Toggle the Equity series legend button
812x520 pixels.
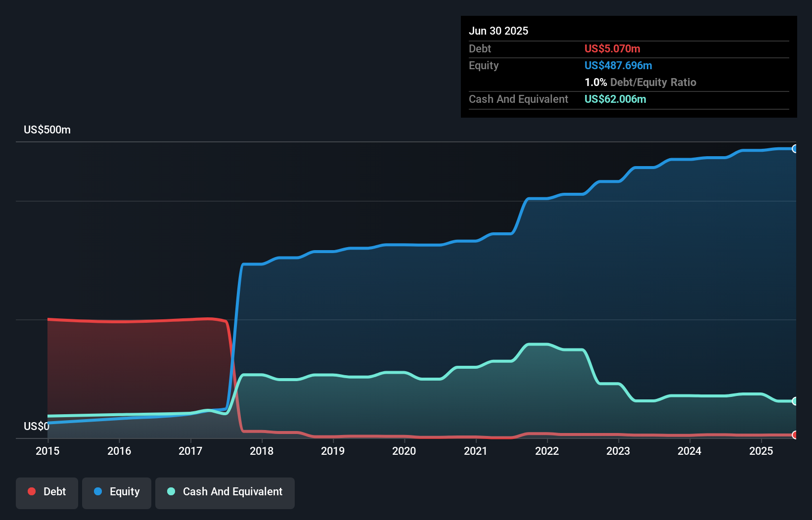(x=116, y=493)
